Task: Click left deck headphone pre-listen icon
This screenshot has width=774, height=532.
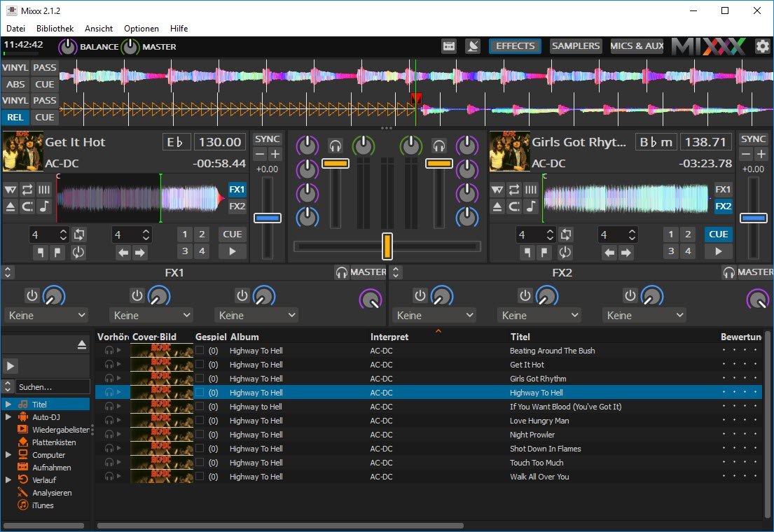Action: 336,146
